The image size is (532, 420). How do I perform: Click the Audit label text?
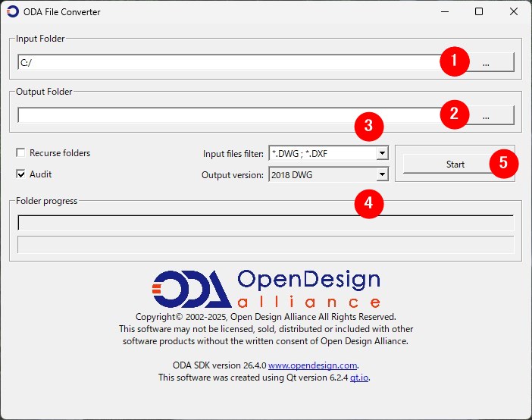(x=40, y=174)
